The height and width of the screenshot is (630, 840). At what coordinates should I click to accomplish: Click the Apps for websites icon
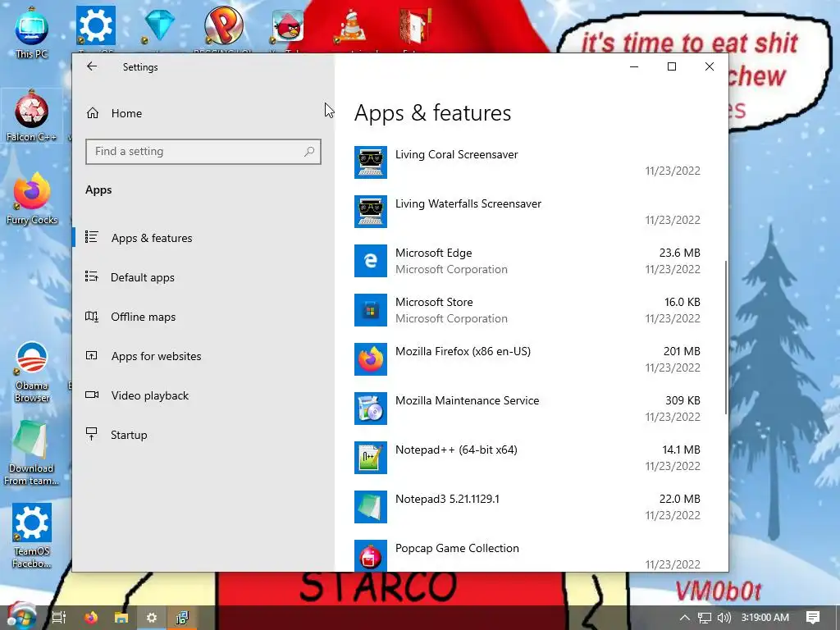92,355
